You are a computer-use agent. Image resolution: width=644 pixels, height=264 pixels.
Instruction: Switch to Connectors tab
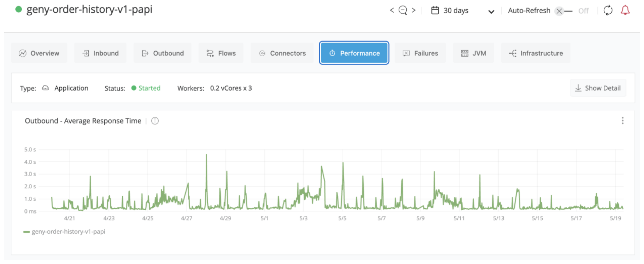click(x=282, y=53)
